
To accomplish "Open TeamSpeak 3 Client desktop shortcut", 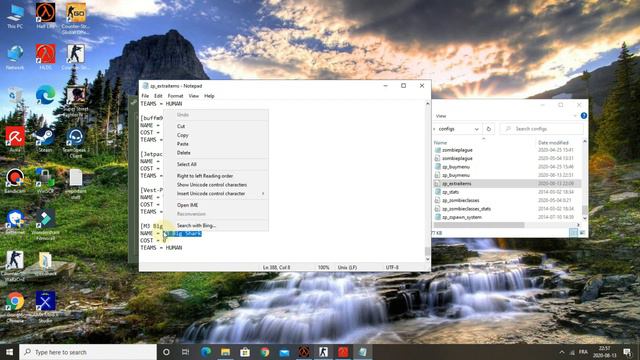I will (76, 142).
